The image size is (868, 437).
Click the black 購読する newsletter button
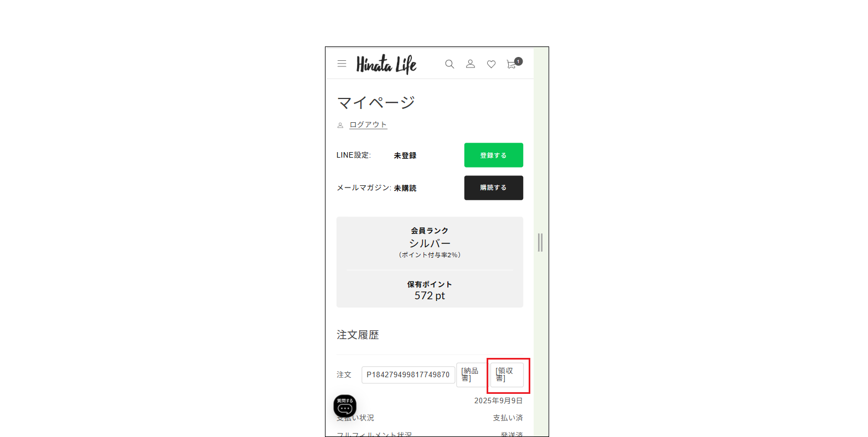point(494,188)
